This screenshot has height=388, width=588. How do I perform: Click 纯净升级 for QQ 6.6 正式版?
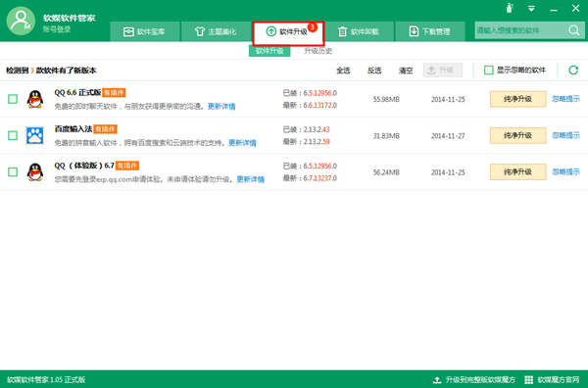click(517, 99)
